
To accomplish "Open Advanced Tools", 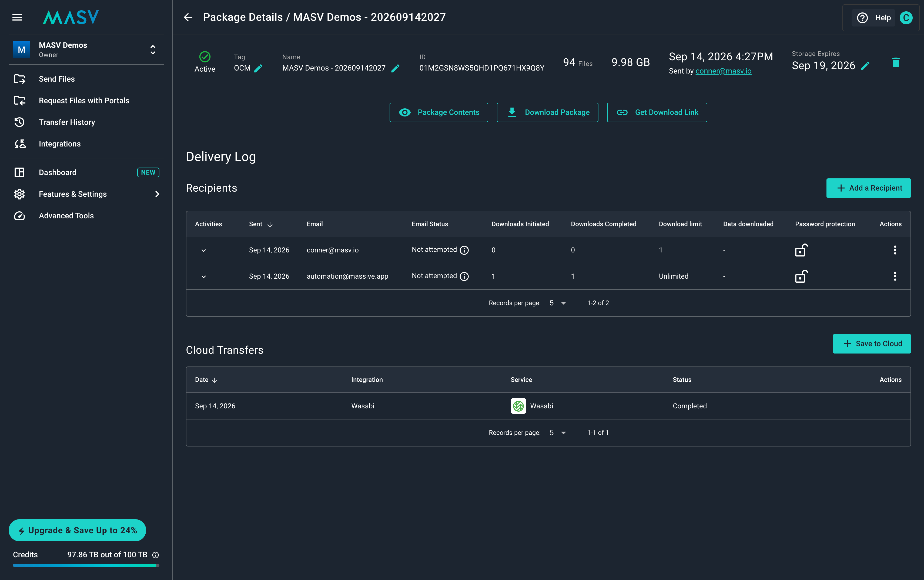I will [x=86, y=216].
